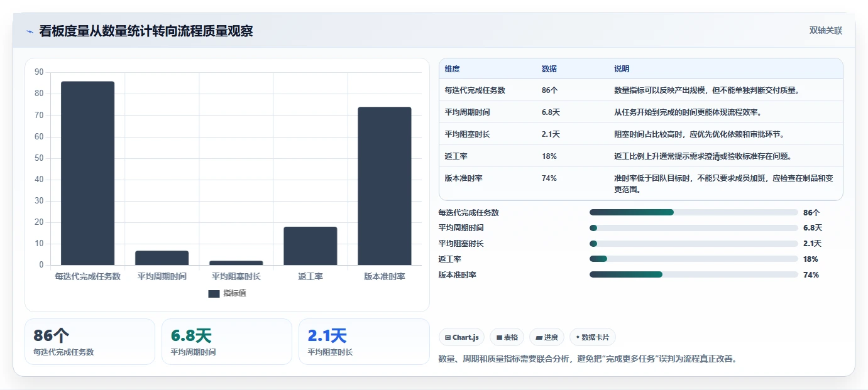Click the 90 y-axis tick label
The height and width of the screenshot is (390, 868).
tap(39, 72)
